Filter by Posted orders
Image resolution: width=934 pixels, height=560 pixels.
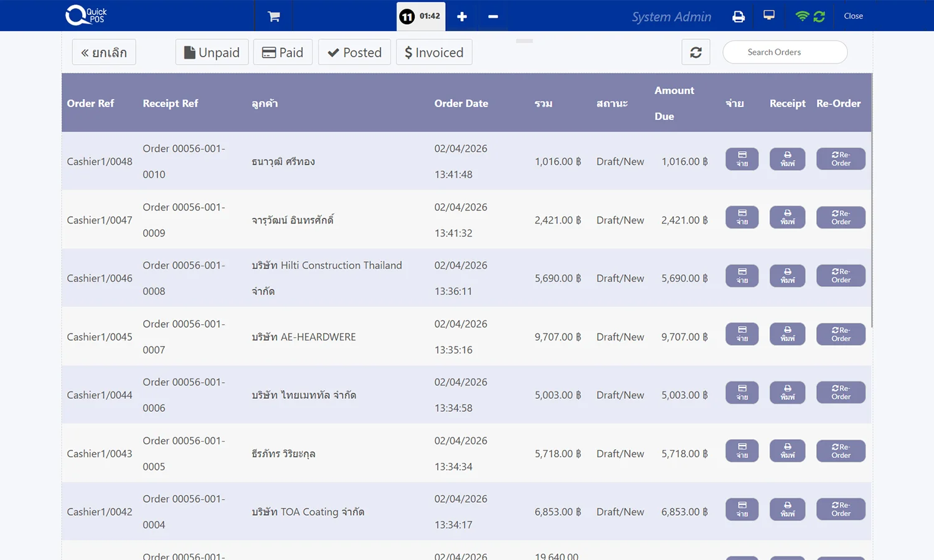point(354,52)
